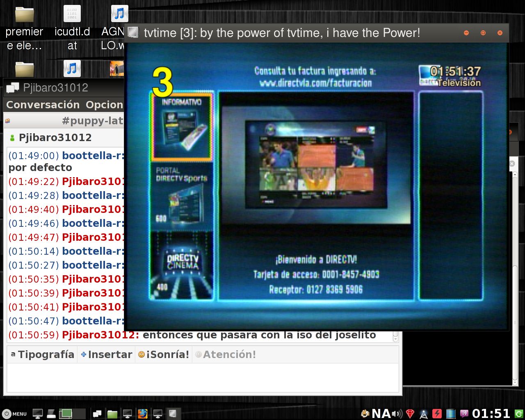Image resolution: width=525 pixels, height=420 pixels.
Task: Click Pjibaro31012 contact name header
Action: point(55,137)
